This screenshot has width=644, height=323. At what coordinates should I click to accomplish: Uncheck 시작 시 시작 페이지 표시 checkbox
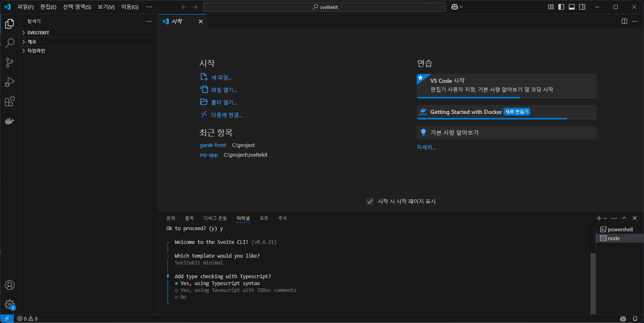tap(370, 201)
